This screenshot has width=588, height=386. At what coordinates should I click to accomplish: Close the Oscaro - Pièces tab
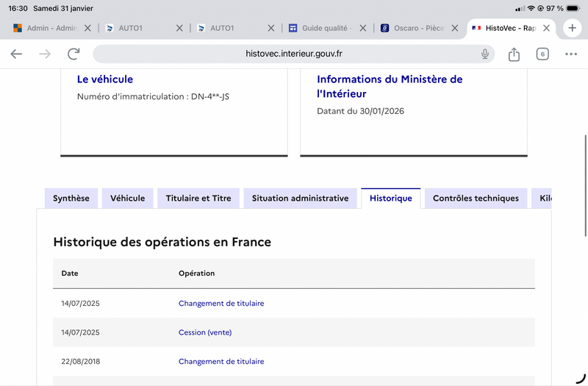[x=455, y=28]
